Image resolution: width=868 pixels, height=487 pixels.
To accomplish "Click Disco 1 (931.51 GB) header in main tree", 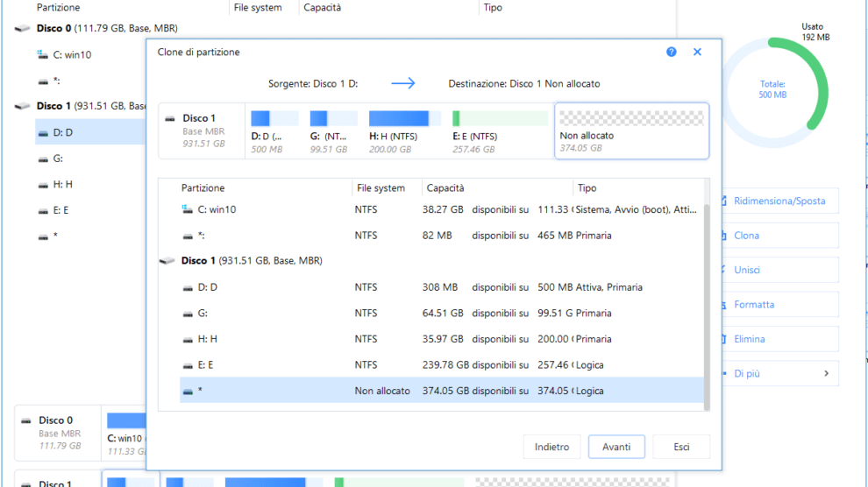I will tap(91, 106).
